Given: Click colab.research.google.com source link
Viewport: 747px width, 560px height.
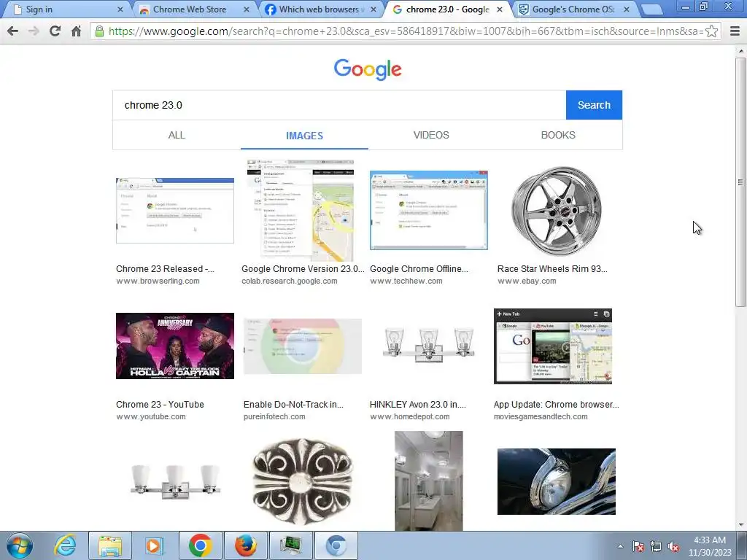Looking at the screenshot, I should pos(289,281).
